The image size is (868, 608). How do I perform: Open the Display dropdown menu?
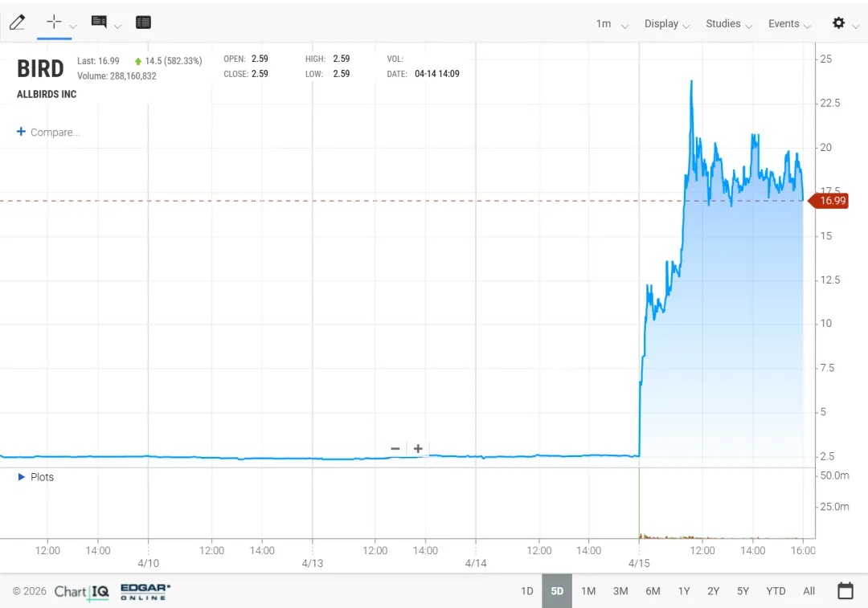click(666, 24)
